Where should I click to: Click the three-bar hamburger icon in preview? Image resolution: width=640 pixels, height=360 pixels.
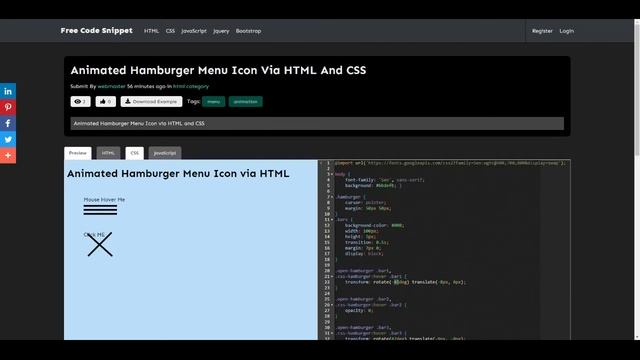pyautogui.click(x=100, y=210)
